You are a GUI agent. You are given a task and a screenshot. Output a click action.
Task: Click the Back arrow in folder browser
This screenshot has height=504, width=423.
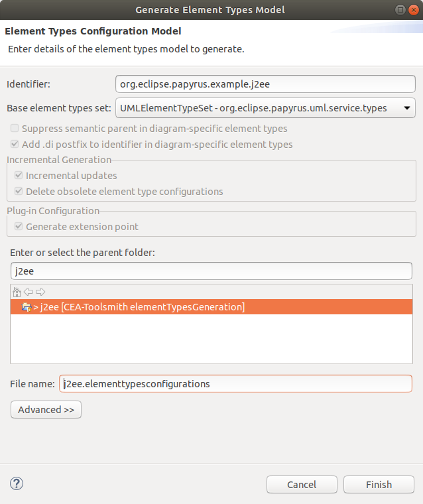(x=29, y=292)
